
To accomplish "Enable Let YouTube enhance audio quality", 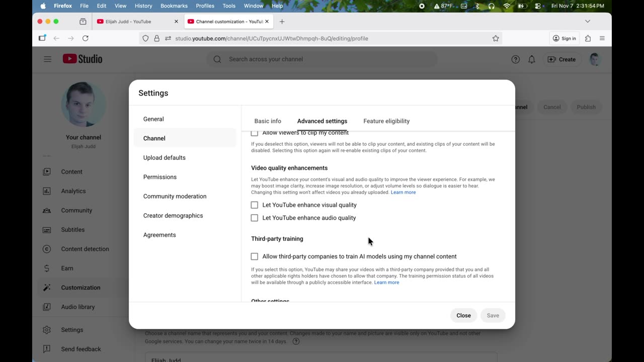I will pos(255,218).
